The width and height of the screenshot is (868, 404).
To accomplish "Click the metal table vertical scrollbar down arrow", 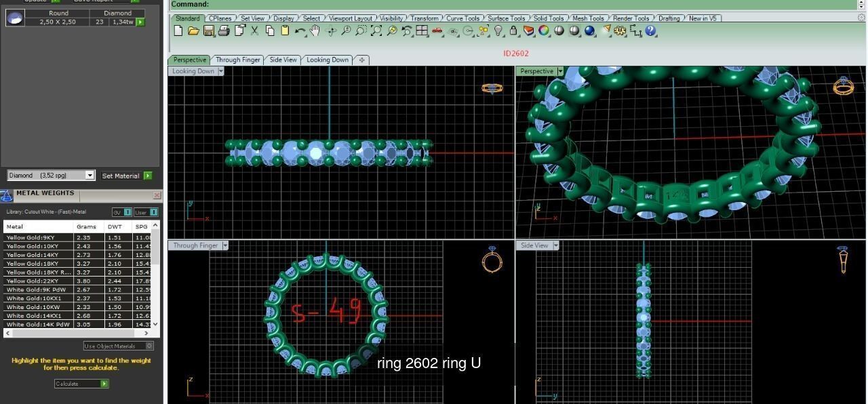I will 155,324.
